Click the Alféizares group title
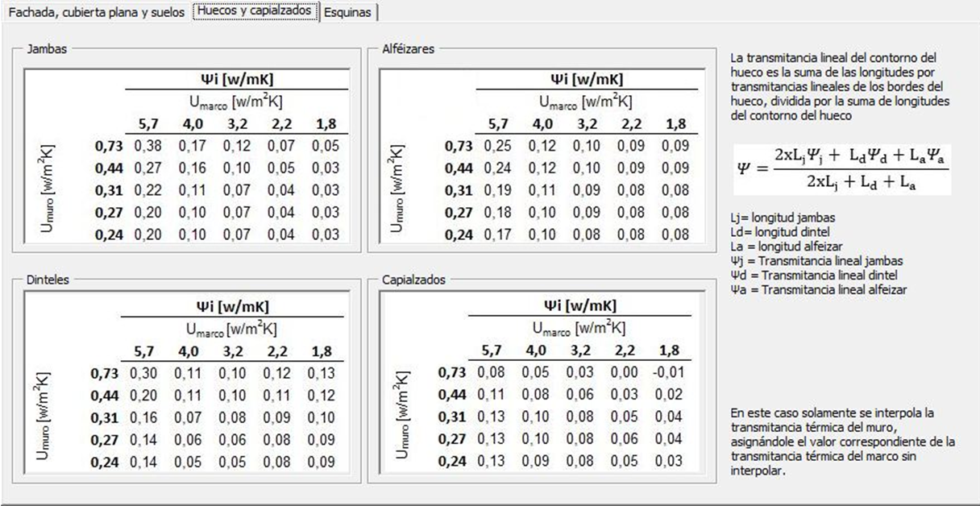Viewport: 980px width, 506px height. pos(408,48)
